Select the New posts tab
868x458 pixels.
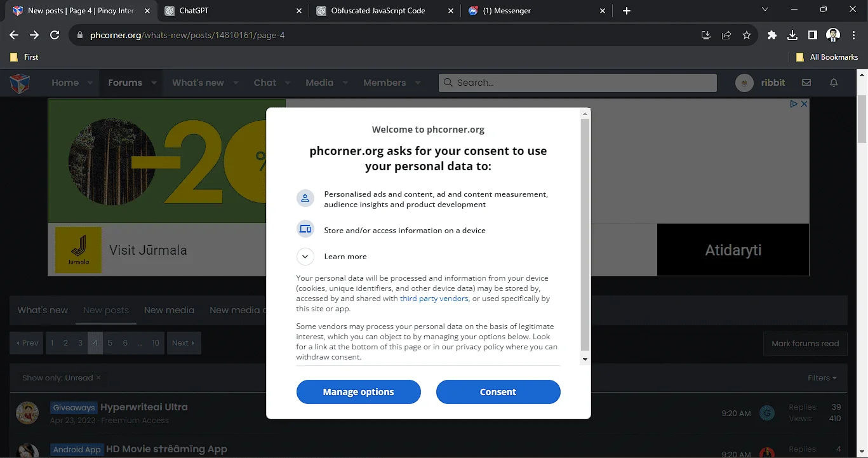click(106, 310)
